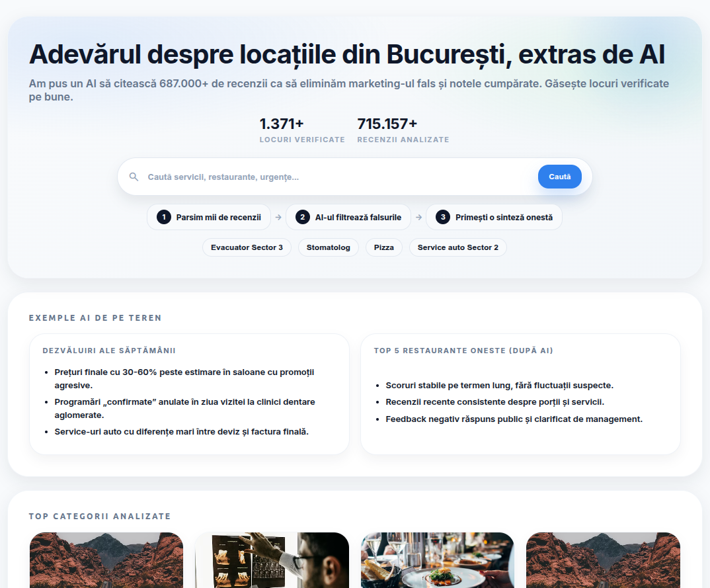Click the "1.371+ Locuri verificate" stat
The image size is (710, 588).
coord(302,130)
